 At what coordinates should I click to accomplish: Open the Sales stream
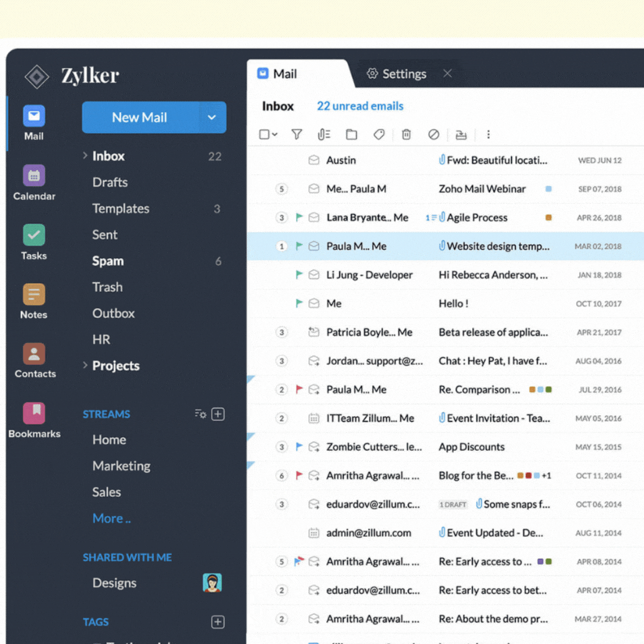point(107,492)
